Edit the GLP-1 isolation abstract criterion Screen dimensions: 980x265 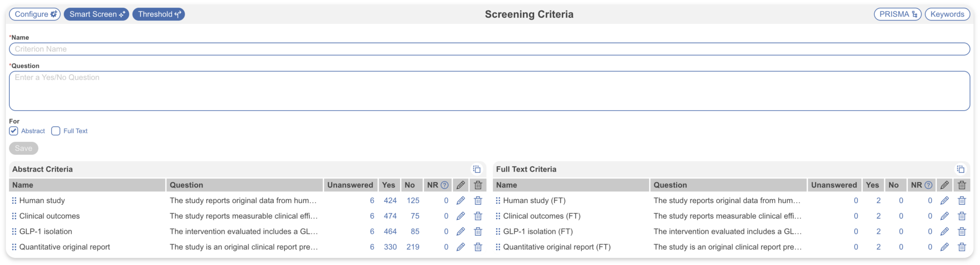tap(460, 231)
